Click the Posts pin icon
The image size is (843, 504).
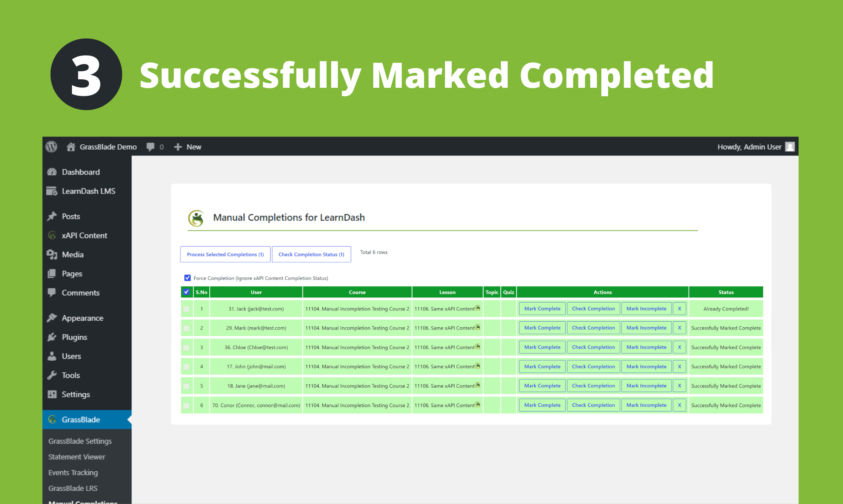pyautogui.click(x=52, y=216)
